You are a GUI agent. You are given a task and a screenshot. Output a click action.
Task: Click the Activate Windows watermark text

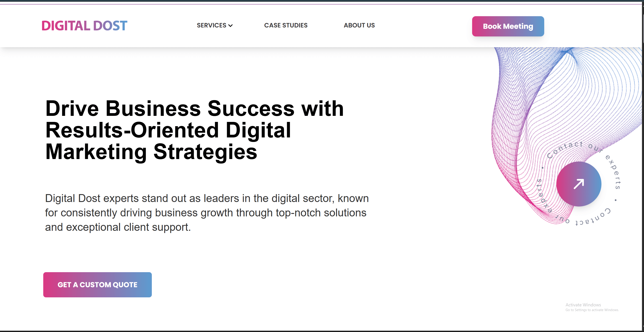583,305
